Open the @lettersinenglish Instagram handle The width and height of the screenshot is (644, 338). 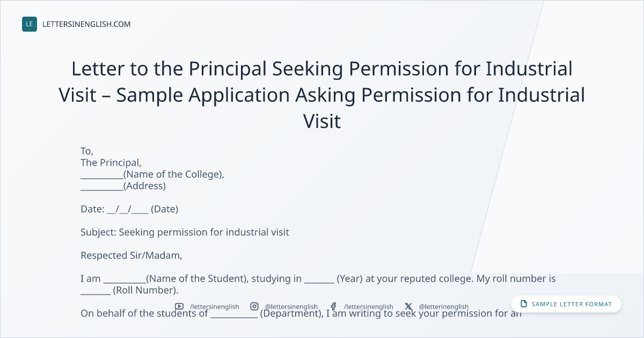(x=291, y=307)
